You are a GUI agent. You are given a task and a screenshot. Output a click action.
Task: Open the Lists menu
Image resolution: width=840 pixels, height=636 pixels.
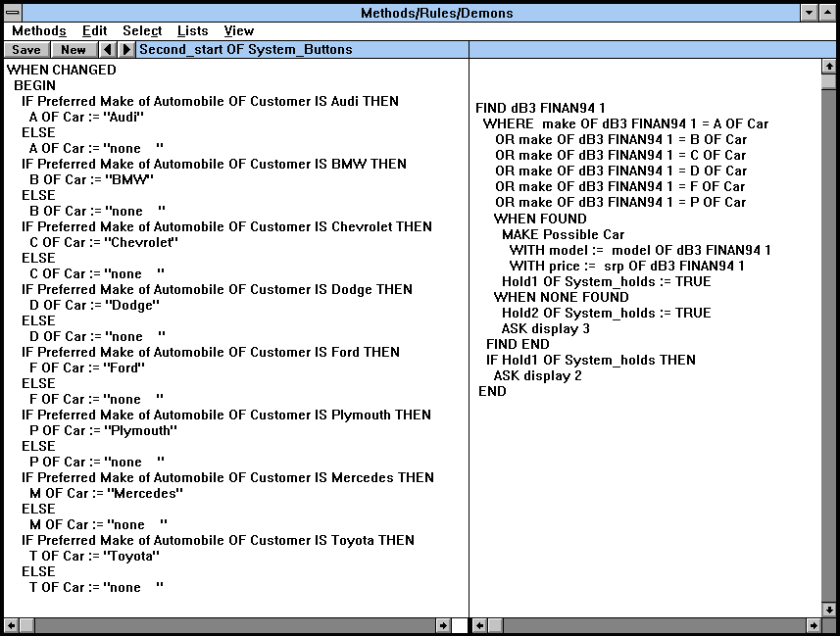click(192, 31)
